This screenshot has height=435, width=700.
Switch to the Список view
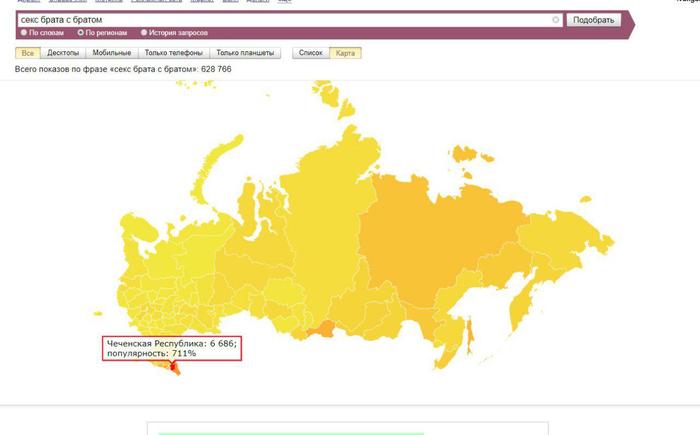310,53
